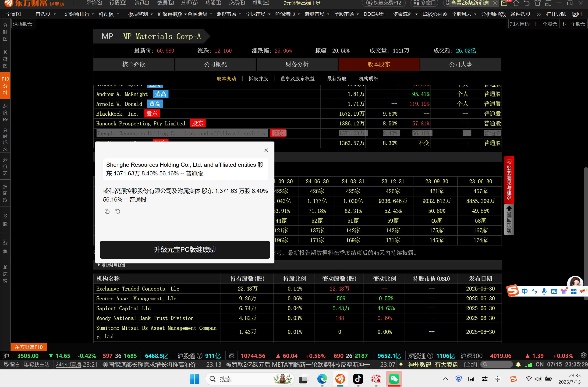Click the 沪股通 help question mark
The image size is (588, 387).
tap(199, 356)
